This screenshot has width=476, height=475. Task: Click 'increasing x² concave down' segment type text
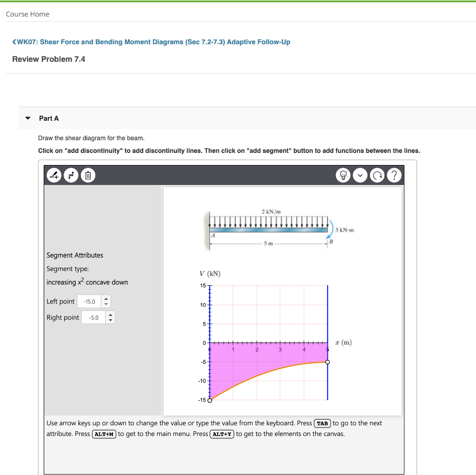point(87,282)
